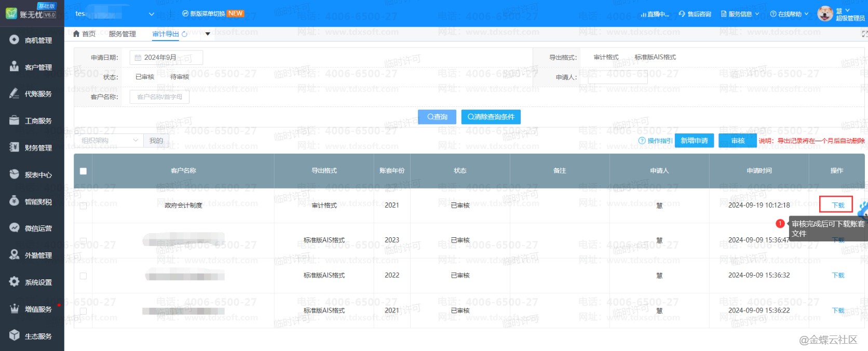This screenshot has width=868, height=351.
Task: Select the 审计导出 tab
Action: [165, 34]
